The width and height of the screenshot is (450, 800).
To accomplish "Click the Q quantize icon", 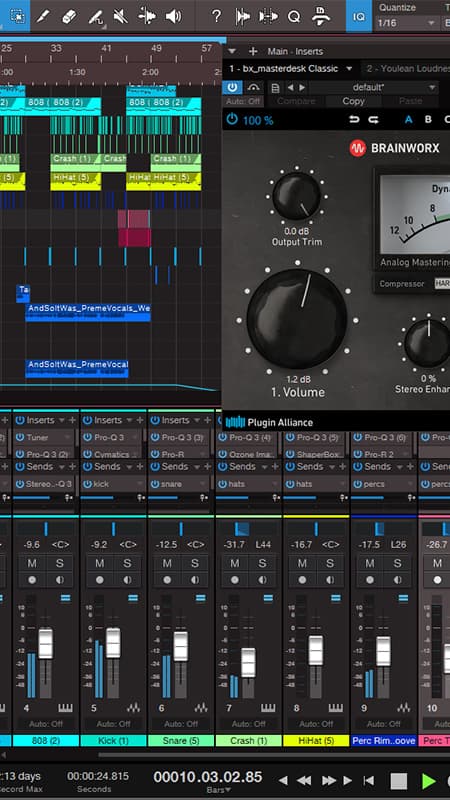I will tap(294, 16).
